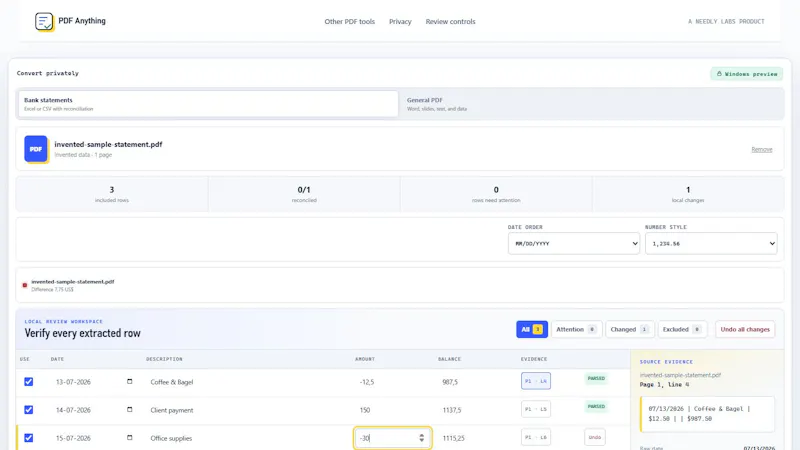Click PARSED badge on Coffee & Bagel row

(596, 379)
